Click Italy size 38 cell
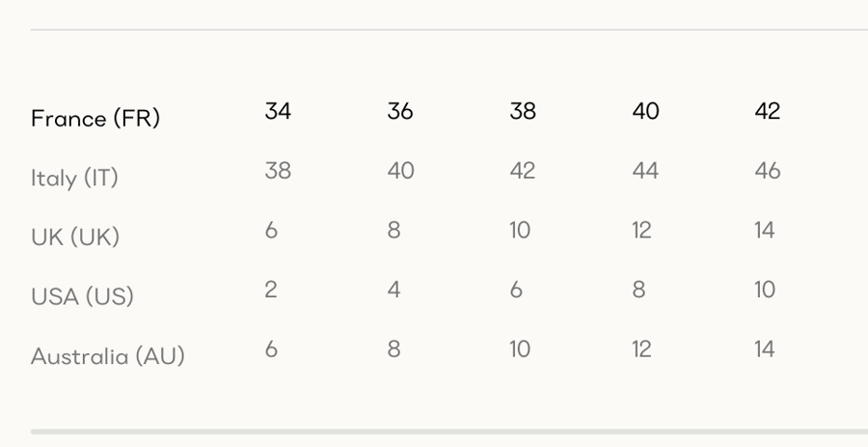 coord(278,171)
